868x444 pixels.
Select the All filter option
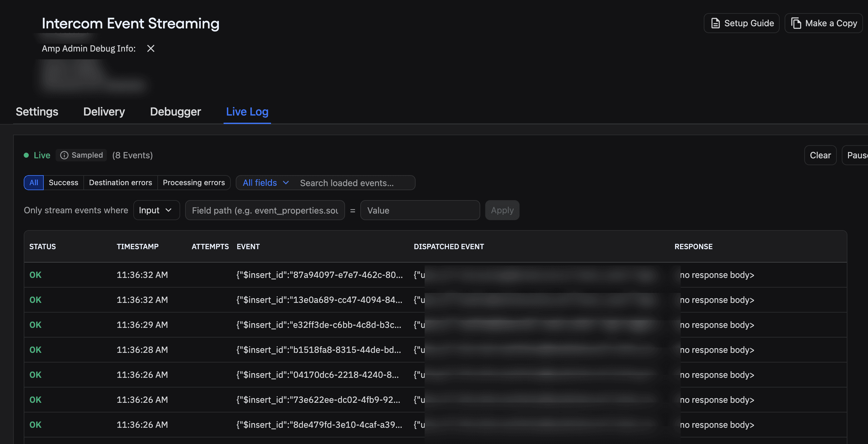(x=34, y=183)
